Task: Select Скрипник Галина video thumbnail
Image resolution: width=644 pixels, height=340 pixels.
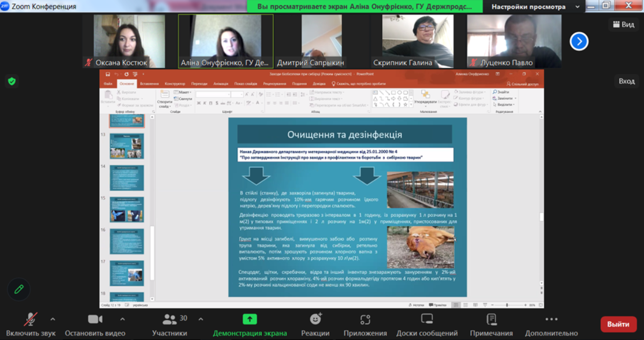Action: 418,40
